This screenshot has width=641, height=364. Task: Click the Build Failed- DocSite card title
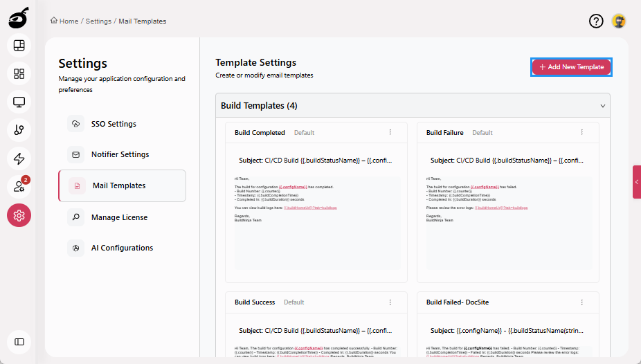pos(458,302)
